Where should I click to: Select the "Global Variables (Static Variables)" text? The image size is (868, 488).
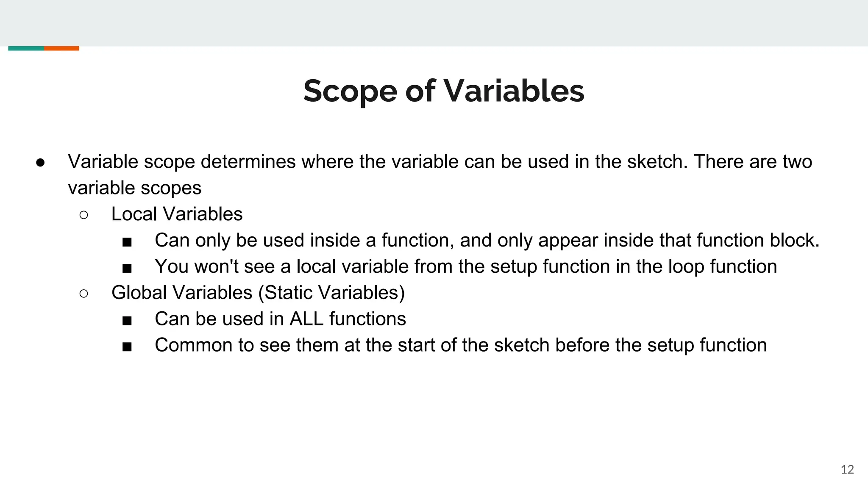[258, 293]
